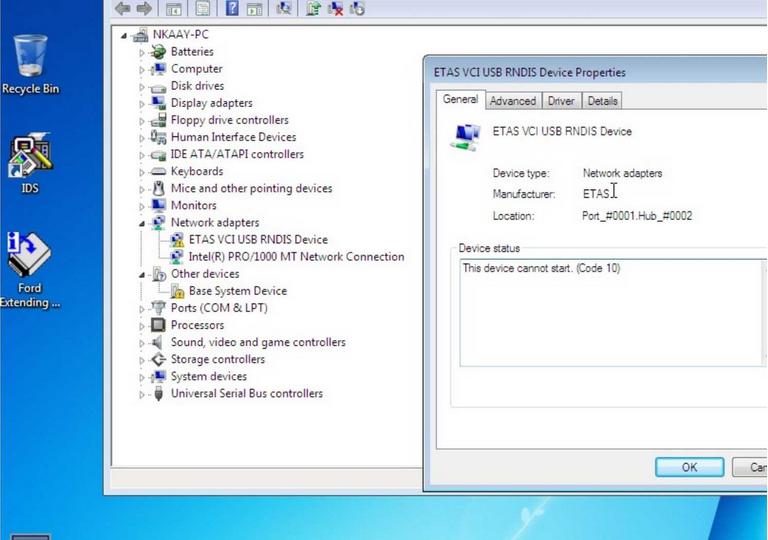Expand Universal Serial Bus controllers
768x540 pixels.
142,394
